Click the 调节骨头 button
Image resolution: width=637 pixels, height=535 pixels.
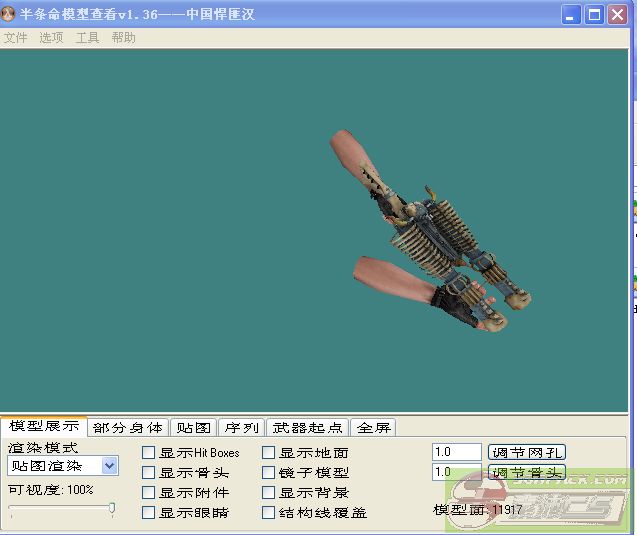pos(526,472)
